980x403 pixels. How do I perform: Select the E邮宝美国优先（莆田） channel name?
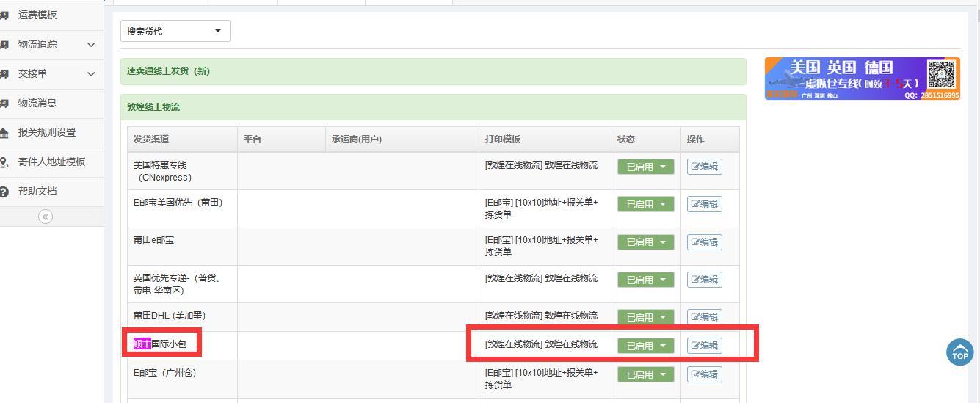178,203
